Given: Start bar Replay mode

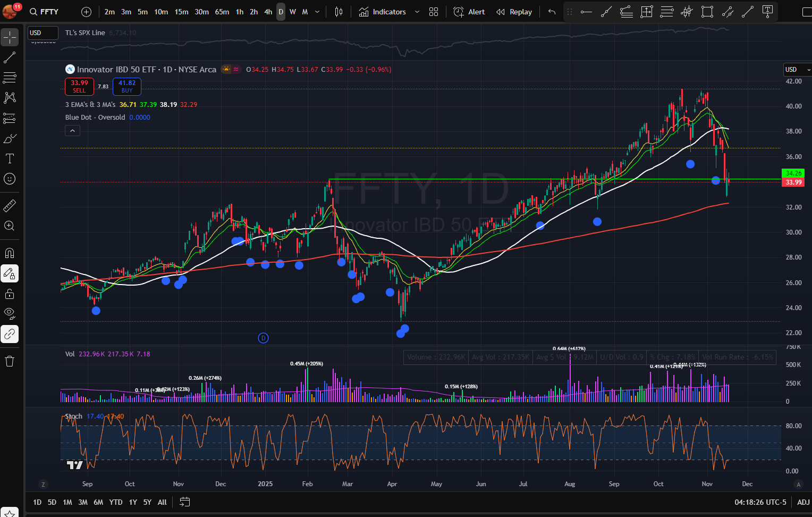Looking at the screenshot, I should pos(514,12).
